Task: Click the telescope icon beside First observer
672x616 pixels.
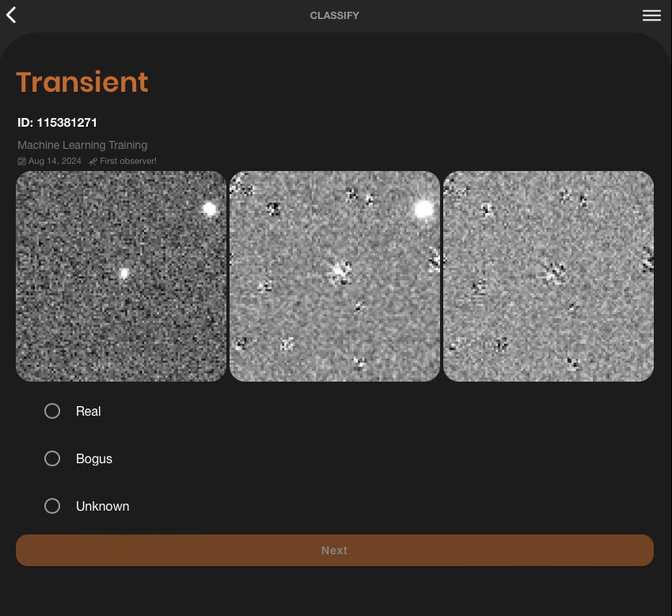Action: pos(93,162)
